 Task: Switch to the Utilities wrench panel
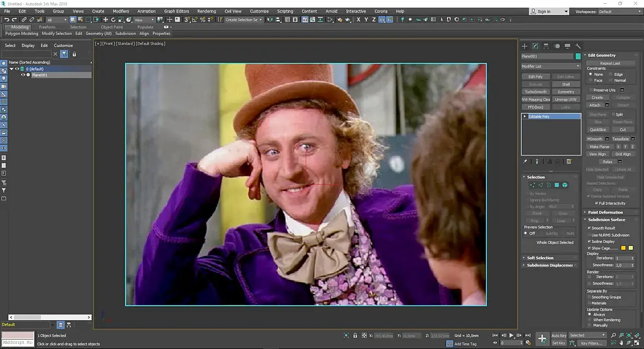[579, 46]
